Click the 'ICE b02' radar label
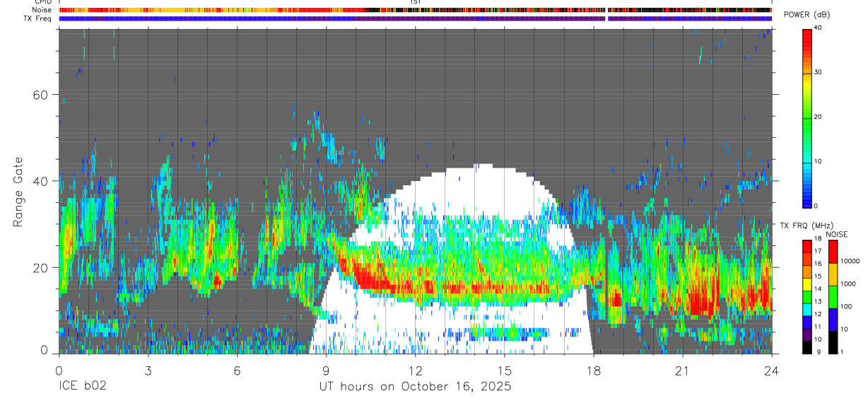The height and width of the screenshot is (401, 868). pyautogui.click(x=81, y=387)
